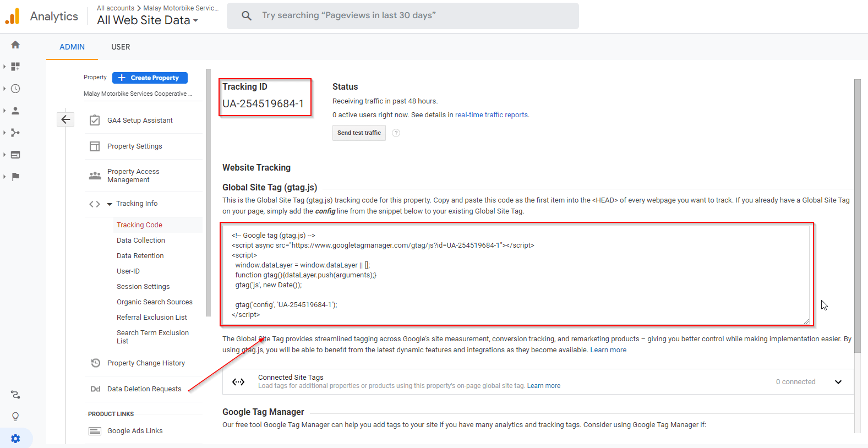868x448 pixels.
Task: Click the help question mark icon
Action: tap(396, 133)
